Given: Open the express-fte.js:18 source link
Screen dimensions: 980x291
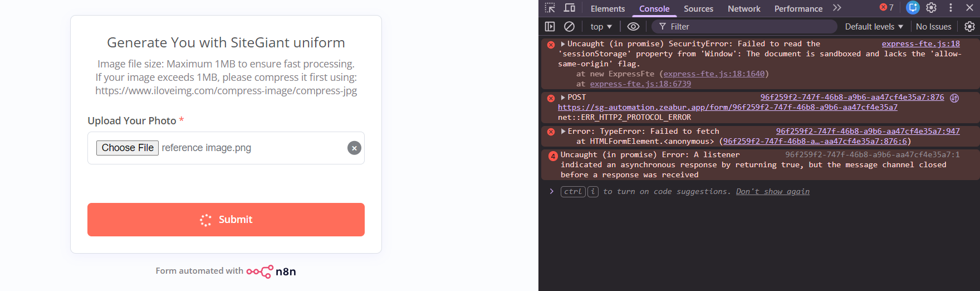Looking at the screenshot, I should [920, 43].
